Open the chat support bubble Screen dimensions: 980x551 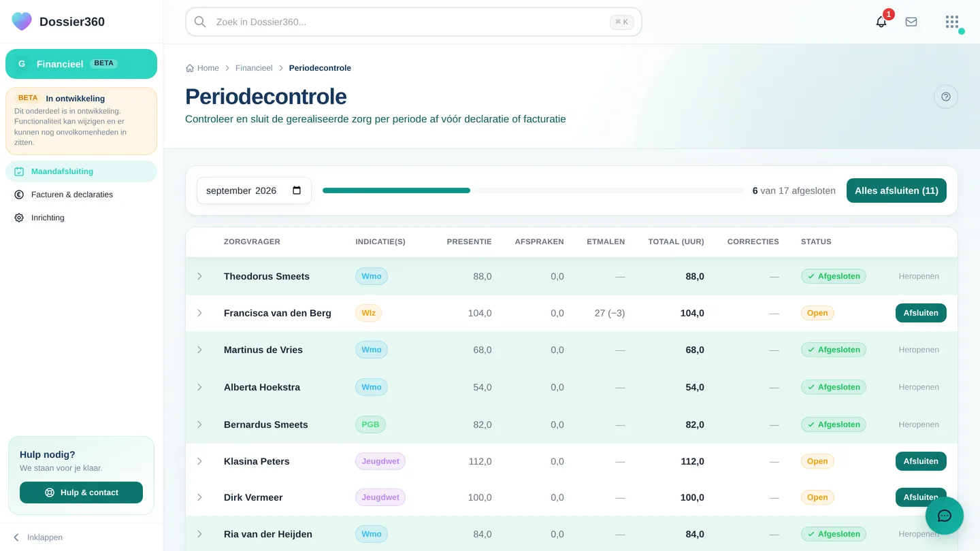click(945, 516)
